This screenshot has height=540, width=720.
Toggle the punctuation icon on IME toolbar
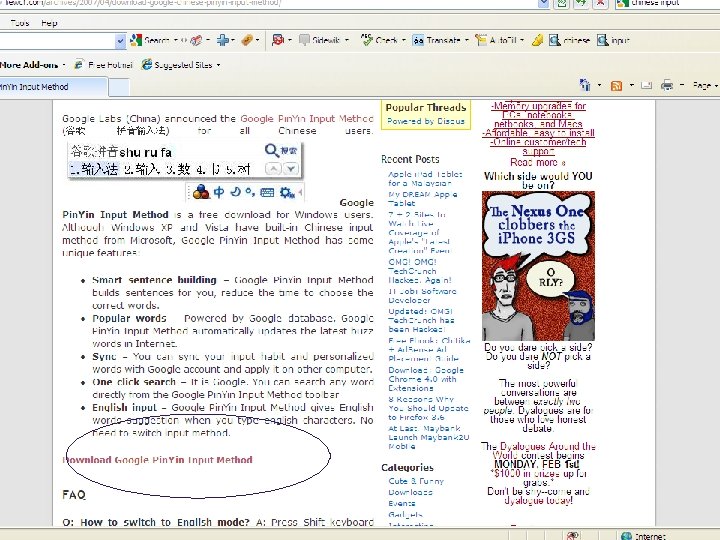tap(250, 192)
